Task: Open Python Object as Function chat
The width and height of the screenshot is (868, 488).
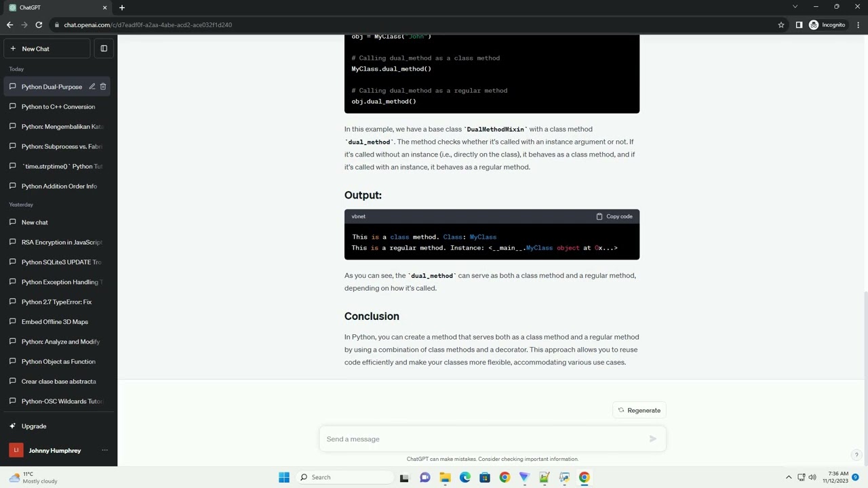Action: point(58,361)
